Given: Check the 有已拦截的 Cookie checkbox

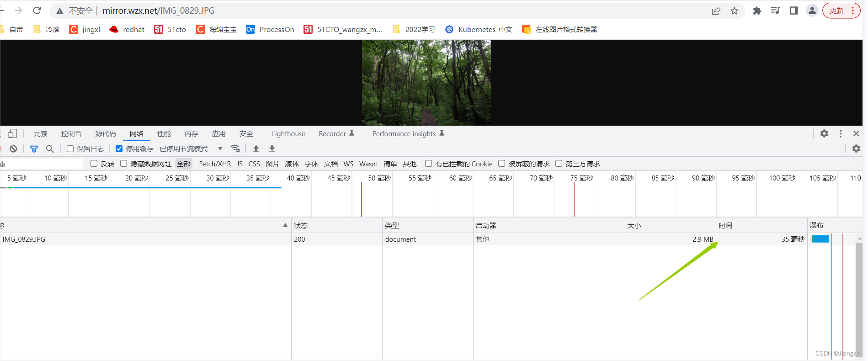Looking at the screenshot, I should (x=428, y=164).
